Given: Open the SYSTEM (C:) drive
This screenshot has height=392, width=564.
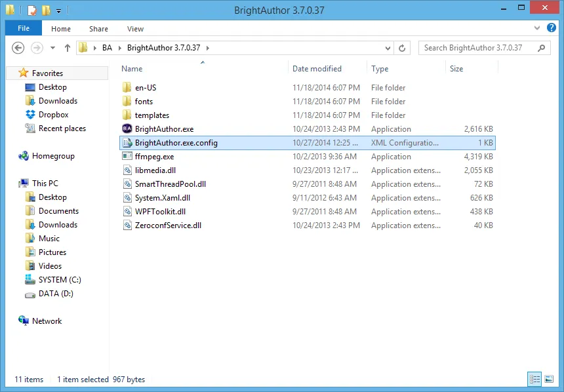Looking at the screenshot, I should 60,280.
